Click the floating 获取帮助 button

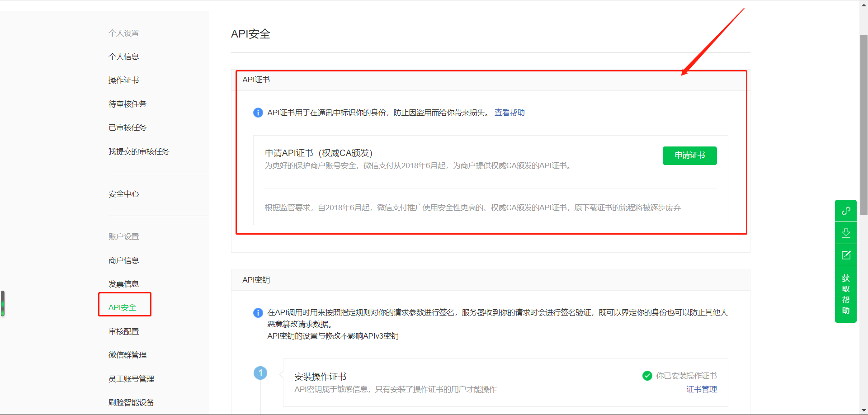pyautogui.click(x=846, y=294)
